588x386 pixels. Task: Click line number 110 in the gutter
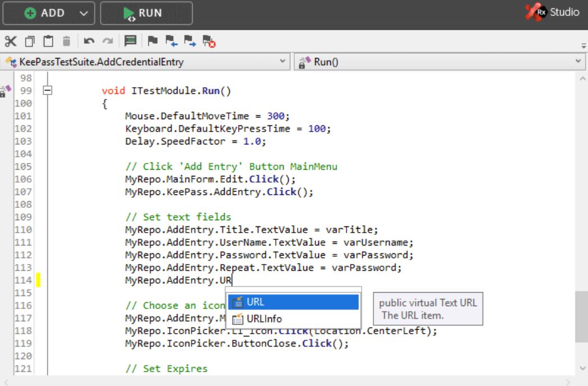click(23, 230)
